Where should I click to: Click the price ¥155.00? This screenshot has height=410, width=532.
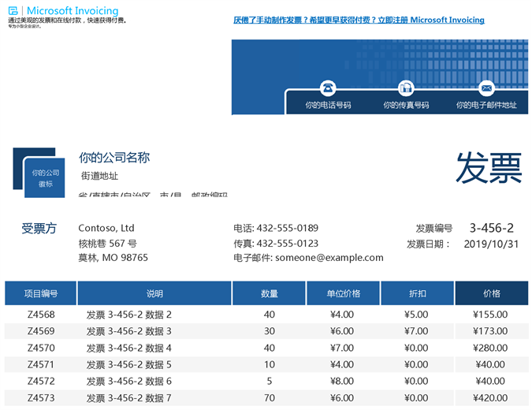pyautogui.click(x=490, y=315)
